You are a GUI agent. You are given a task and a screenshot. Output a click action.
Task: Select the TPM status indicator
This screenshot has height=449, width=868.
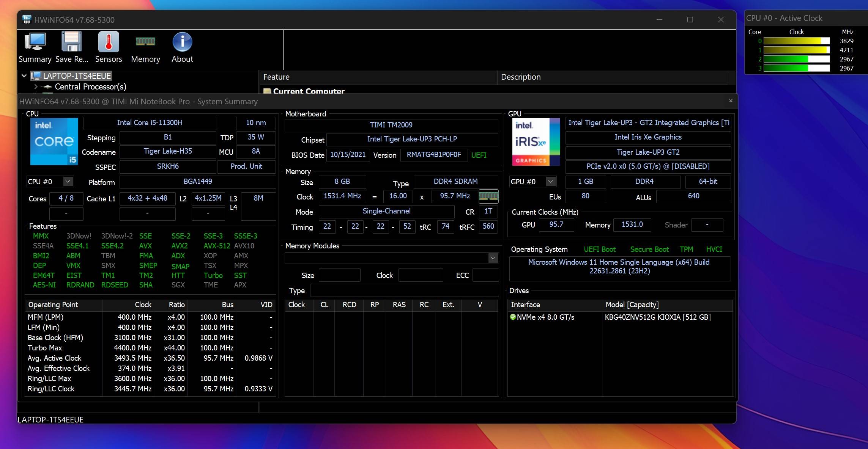(686, 249)
